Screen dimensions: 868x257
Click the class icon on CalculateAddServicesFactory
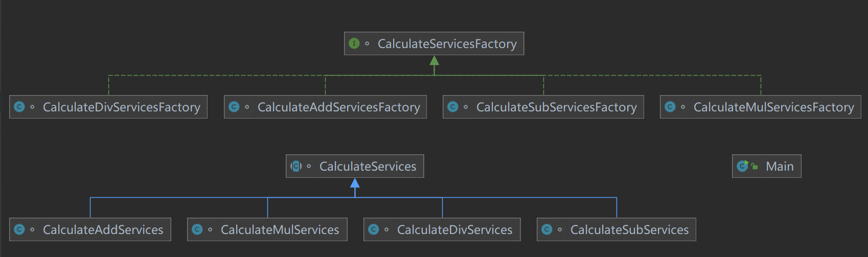click(234, 107)
